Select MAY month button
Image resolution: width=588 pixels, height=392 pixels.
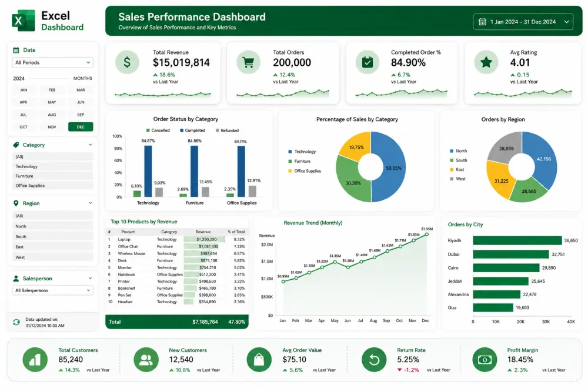(52, 102)
